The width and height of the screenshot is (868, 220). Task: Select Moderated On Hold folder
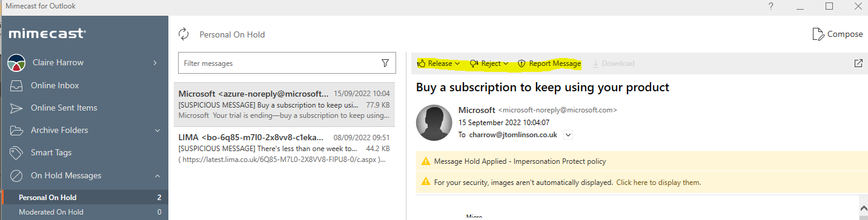(x=84, y=212)
